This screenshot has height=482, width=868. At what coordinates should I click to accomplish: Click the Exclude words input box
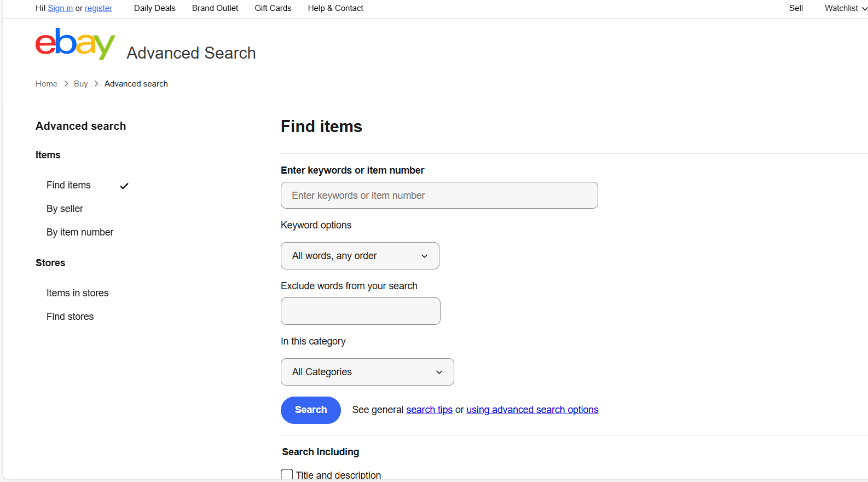click(x=360, y=311)
